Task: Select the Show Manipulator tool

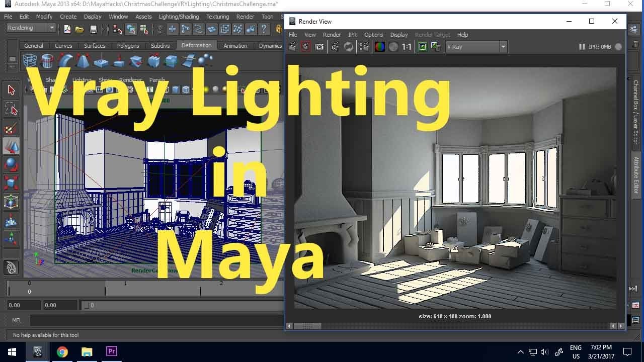Action: pyautogui.click(x=11, y=238)
